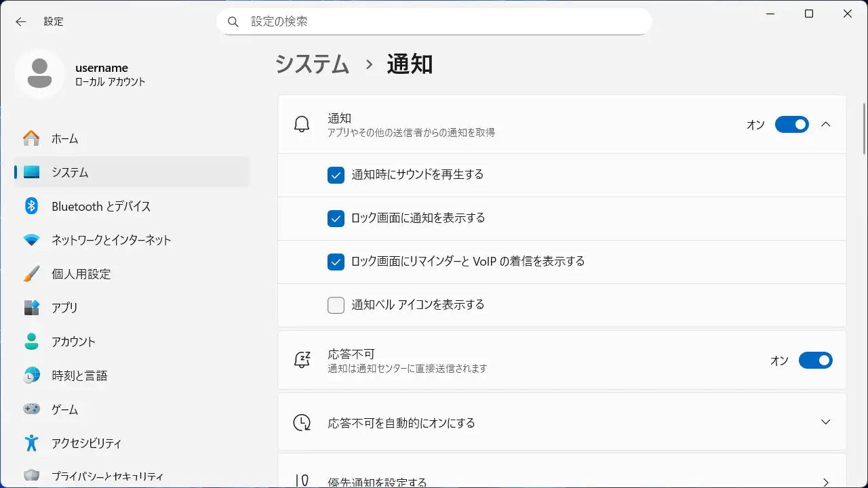Uncheck ロック画面に通知を表示する checkbox
This screenshot has height=488, width=868.
tap(336, 218)
